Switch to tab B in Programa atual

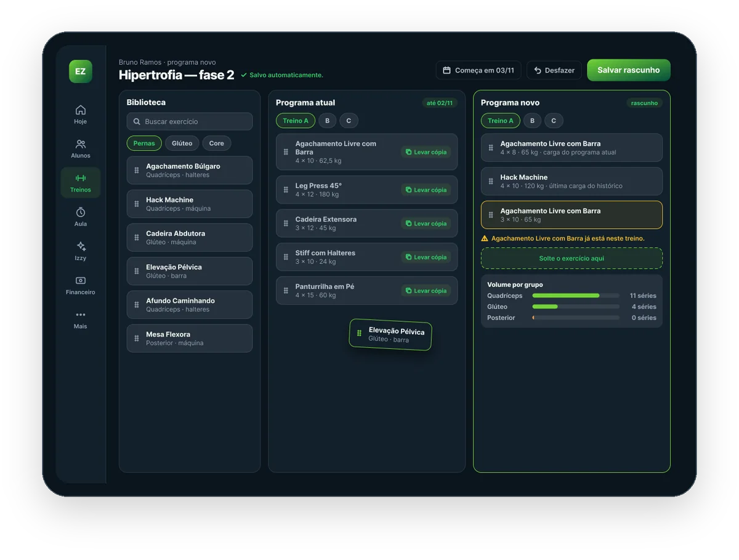tap(328, 121)
